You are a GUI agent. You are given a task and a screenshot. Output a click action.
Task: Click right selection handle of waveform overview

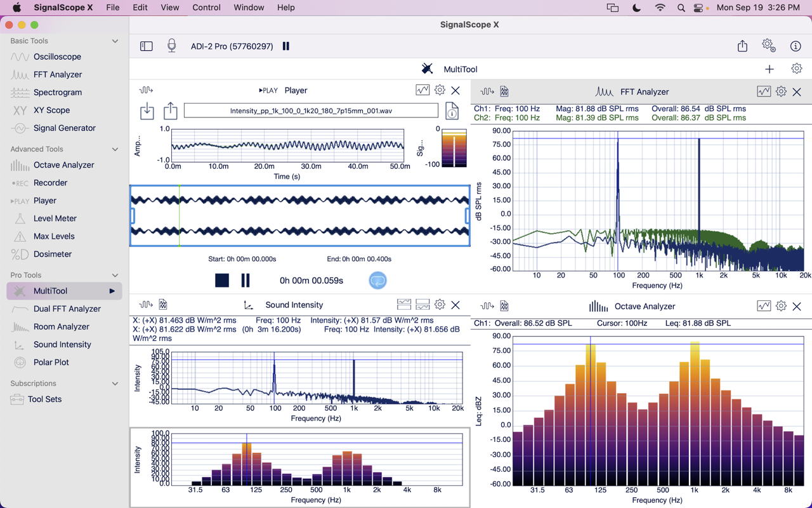467,216
